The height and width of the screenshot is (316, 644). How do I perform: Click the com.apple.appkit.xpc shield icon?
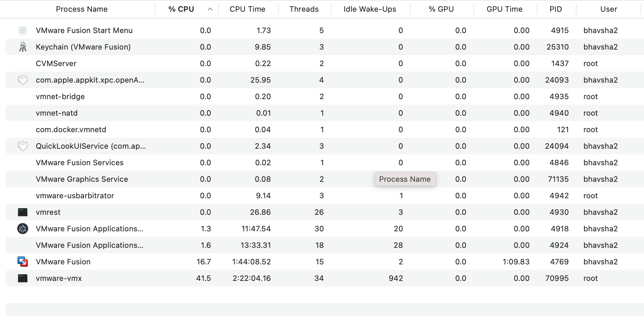click(x=23, y=80)
